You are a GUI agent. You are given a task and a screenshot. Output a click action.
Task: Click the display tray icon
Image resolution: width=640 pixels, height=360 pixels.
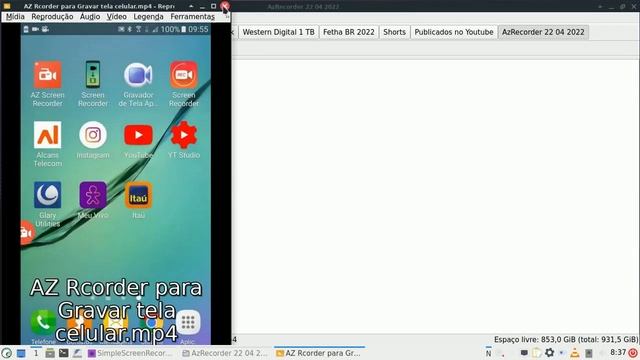524,353
